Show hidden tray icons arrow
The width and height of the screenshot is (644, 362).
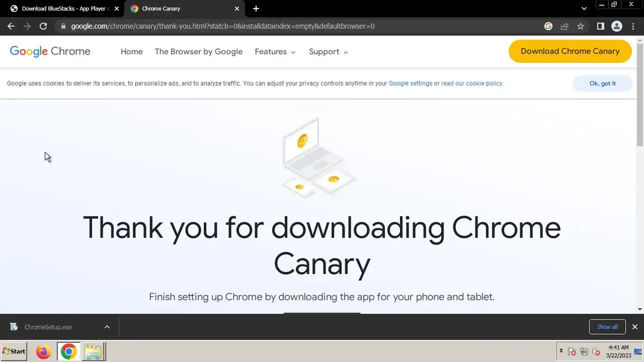[x=561, y=351]
